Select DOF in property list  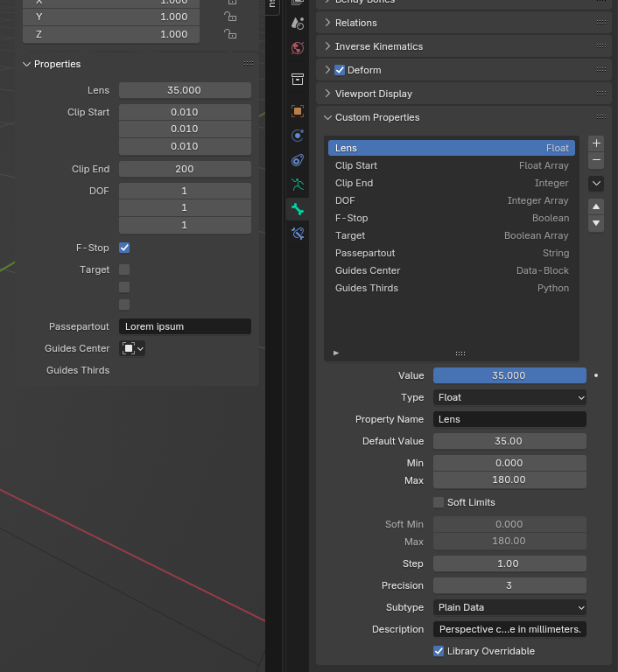click(452, 200)
